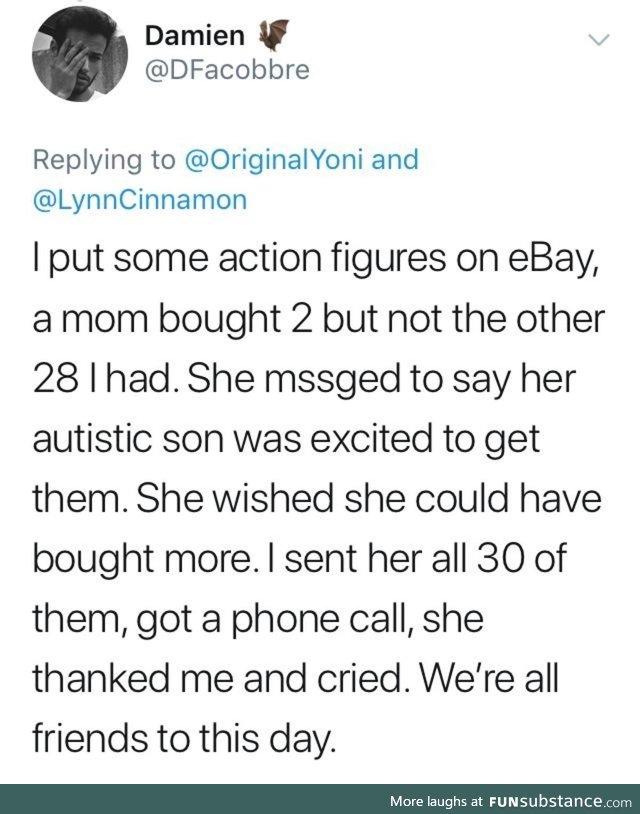Screen dimensions: 640x814
Task: Click the display name Damien
Action: (195, 36)
